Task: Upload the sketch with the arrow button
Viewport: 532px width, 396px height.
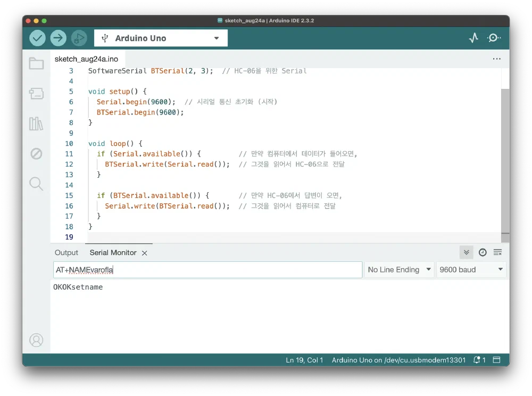Action: point(58,38)
